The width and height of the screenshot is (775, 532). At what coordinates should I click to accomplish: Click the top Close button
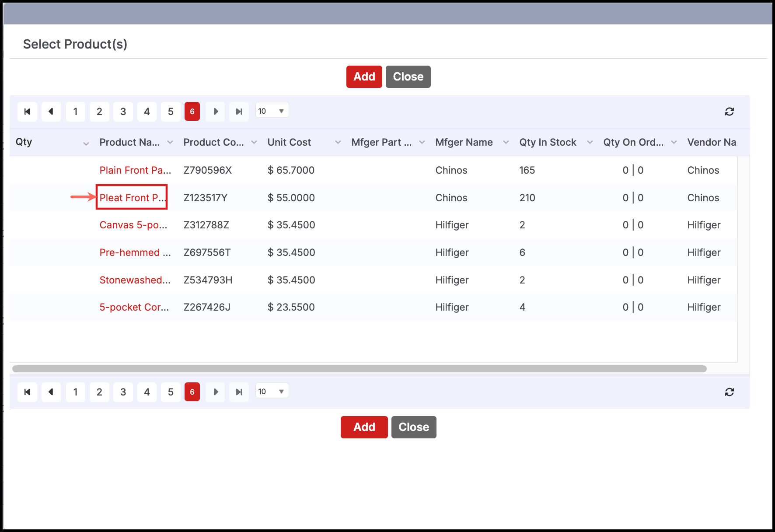pos(408,77)
